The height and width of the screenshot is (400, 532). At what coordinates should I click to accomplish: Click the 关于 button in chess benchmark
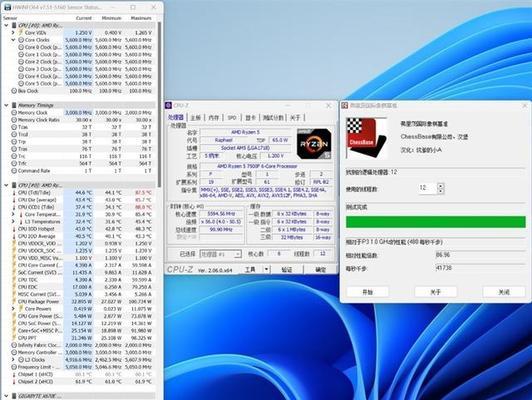click(435, 292)
